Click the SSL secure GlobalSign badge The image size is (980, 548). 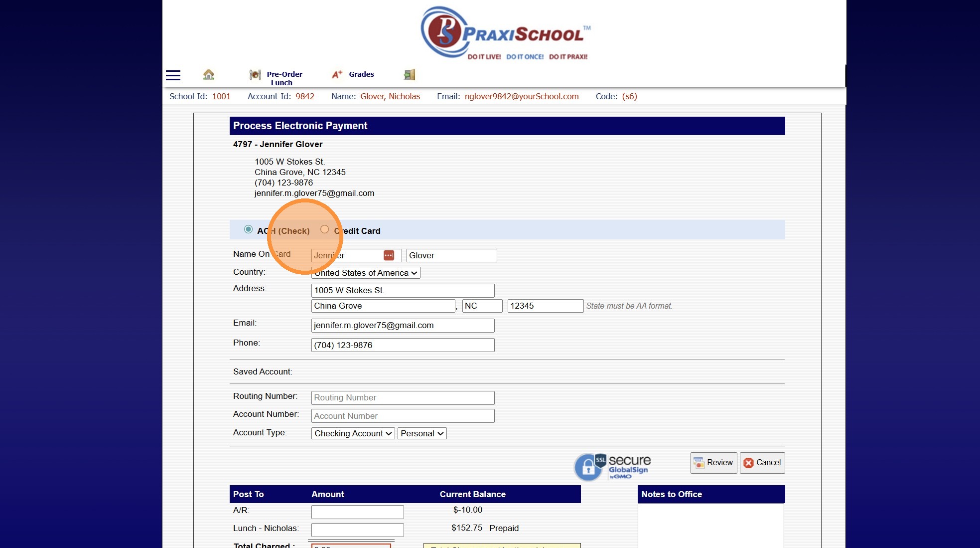(613, 467)
